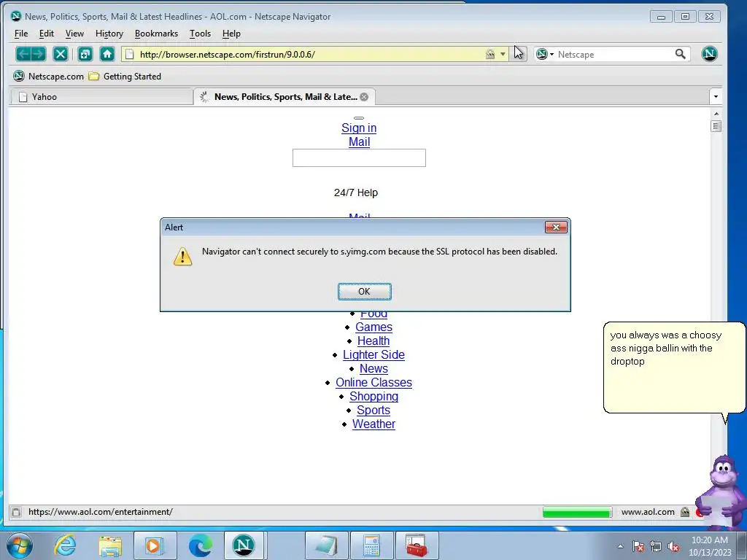747x560 pixels.
Task: Click the green page loading progress bar
Action: (x=577, y=513)
